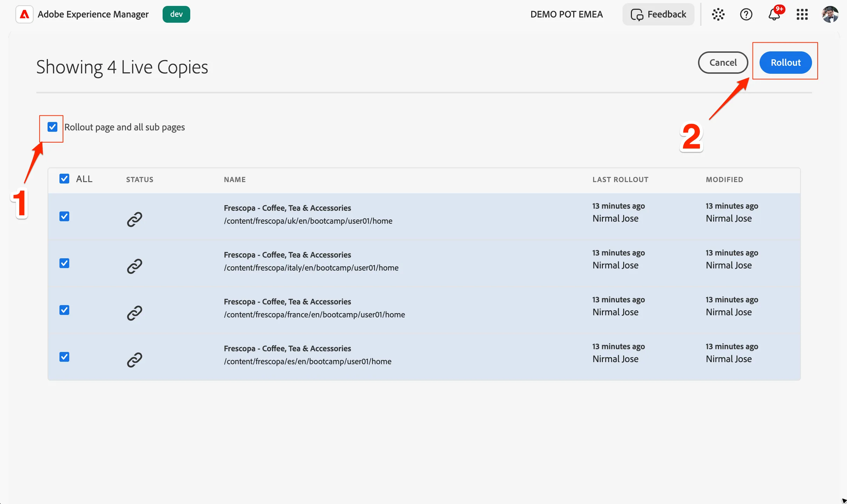Viewport: 847px width, 504px height.
Task: Click the link status icon for es live copy
Action: (134, 360)
